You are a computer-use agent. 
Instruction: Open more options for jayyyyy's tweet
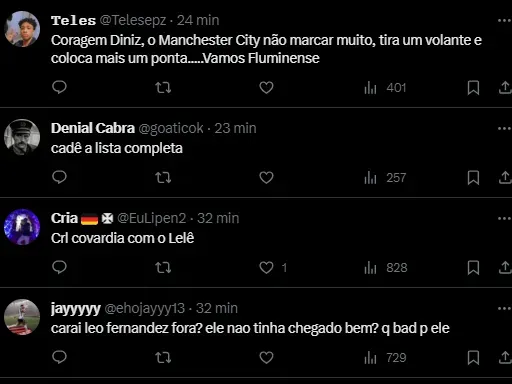tap(504, 309)
